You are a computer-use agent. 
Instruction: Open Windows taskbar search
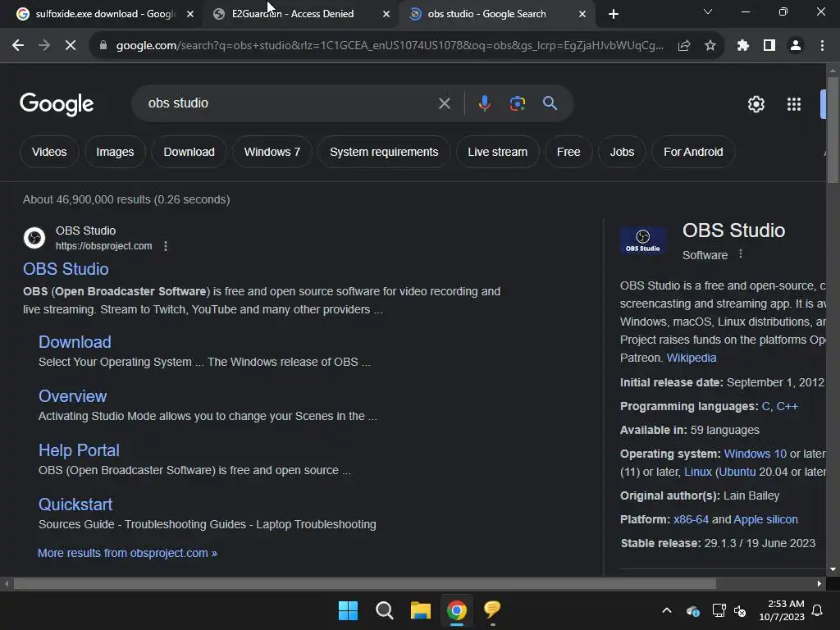[384, 610]
